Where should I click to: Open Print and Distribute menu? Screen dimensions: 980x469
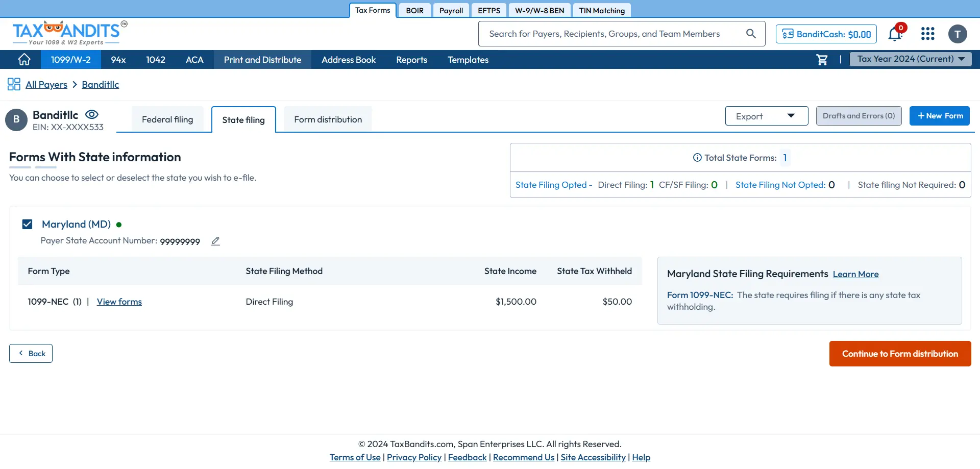point(262,60)
